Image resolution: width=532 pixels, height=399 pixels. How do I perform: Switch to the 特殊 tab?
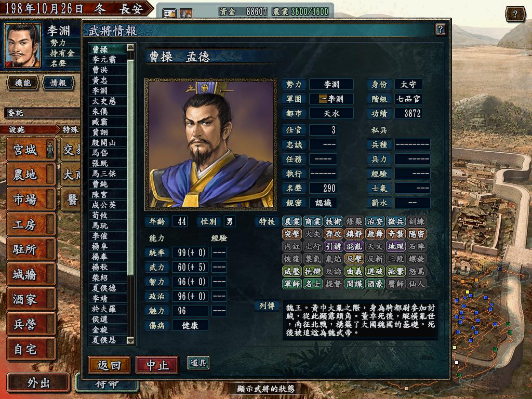coord(71,129)
